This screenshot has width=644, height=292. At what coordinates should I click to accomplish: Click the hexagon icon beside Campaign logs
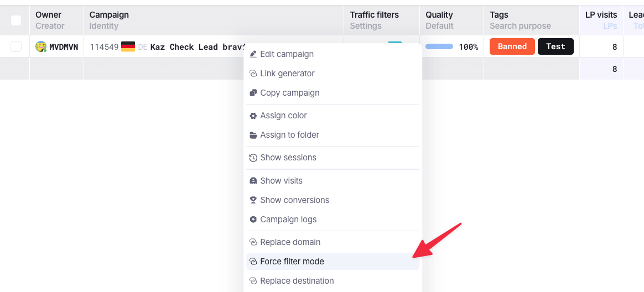pos(253,220)
